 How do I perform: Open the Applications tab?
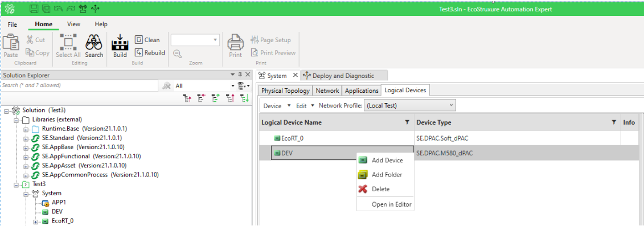point(362,91)
